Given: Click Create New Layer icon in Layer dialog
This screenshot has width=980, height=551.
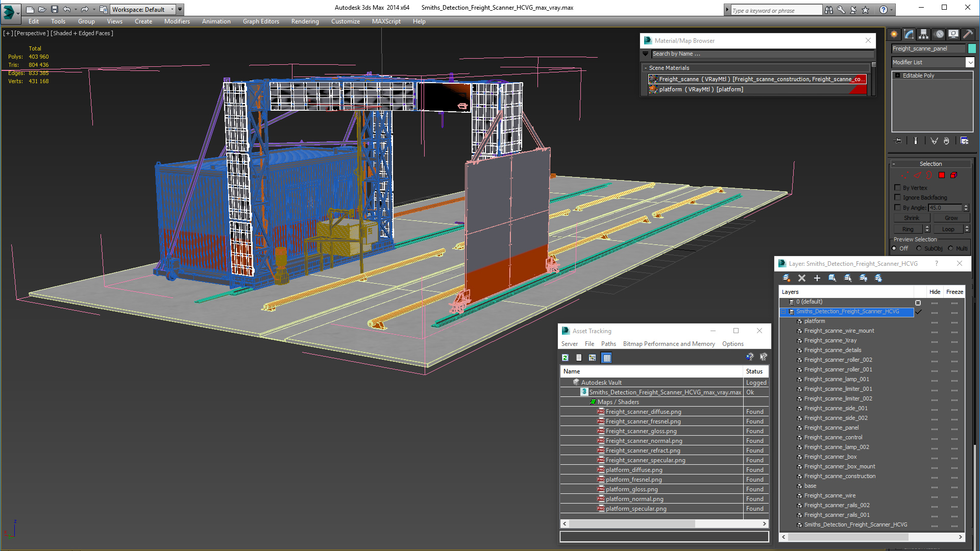Looking at the screenshot, I should (787, 278).
